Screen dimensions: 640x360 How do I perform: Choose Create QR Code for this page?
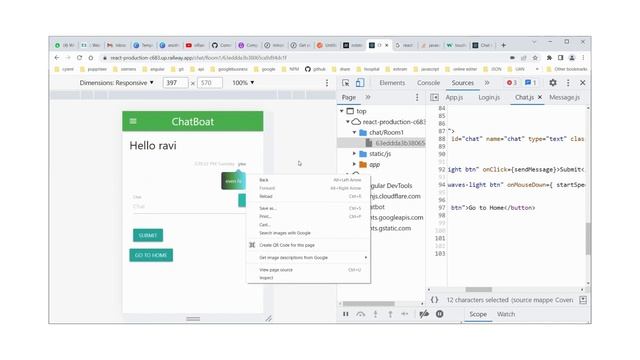(x=309, y=245)
